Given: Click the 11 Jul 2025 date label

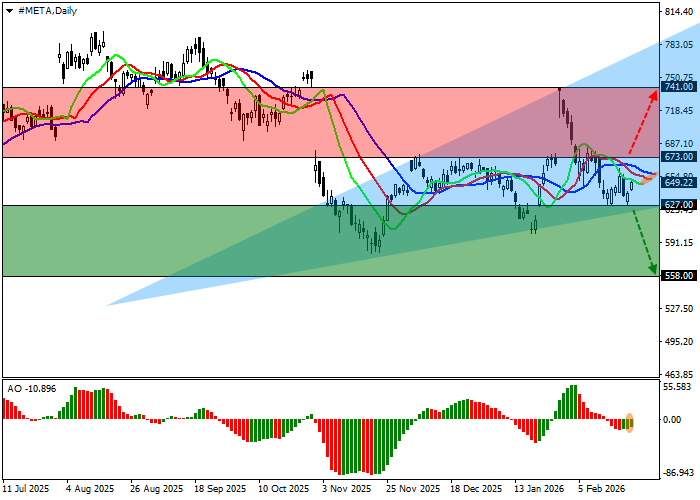Looking at the screenshot, I should click(x=25, y=490).
